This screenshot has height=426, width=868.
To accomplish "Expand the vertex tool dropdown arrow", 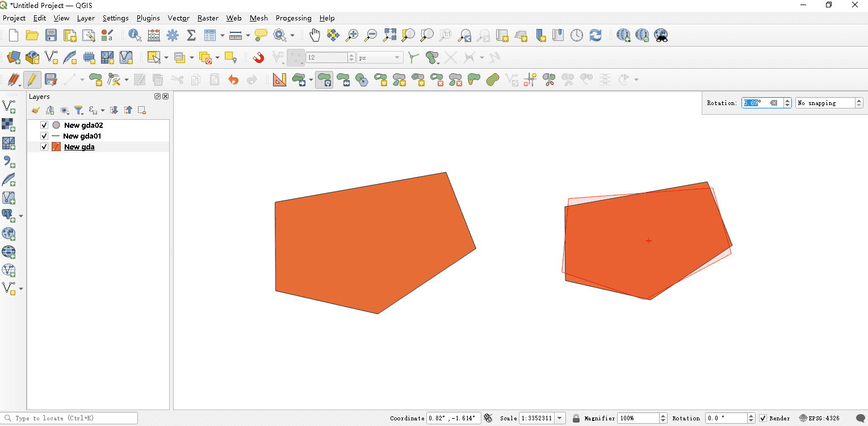I will click(126, 80).
